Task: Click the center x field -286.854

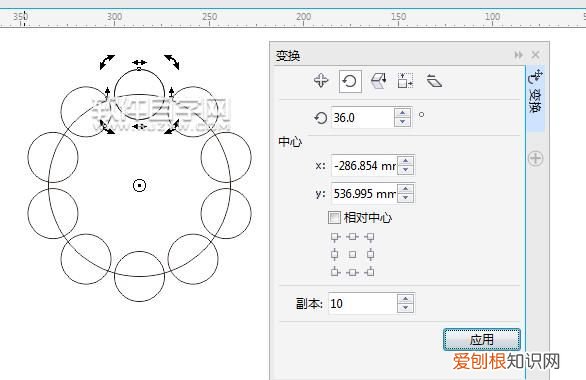Action: 364,166
